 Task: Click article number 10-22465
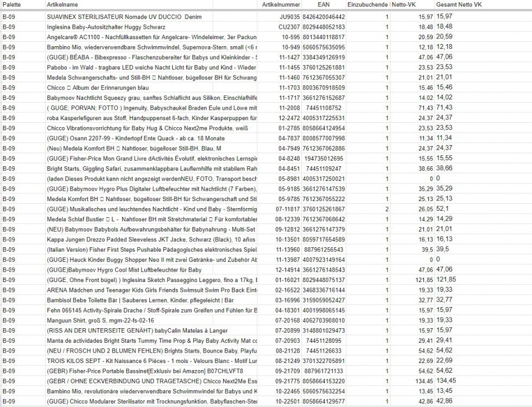(x=288, y=391)
